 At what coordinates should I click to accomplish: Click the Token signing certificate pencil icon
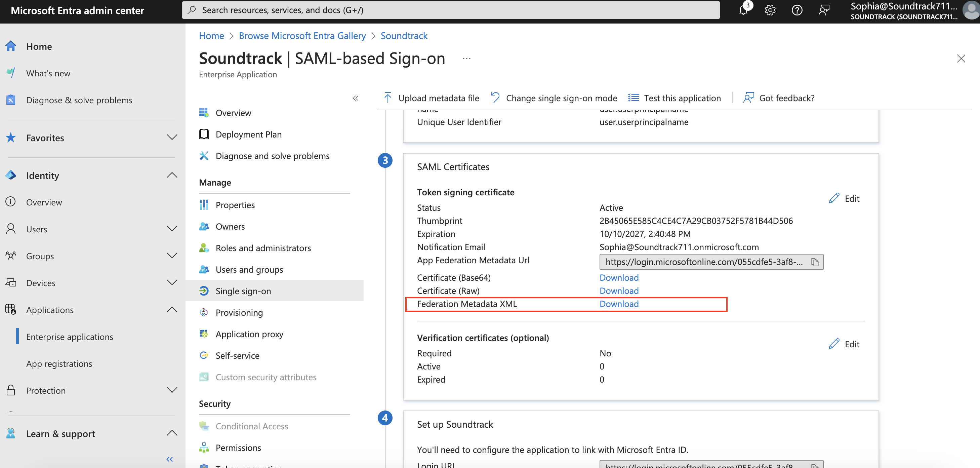pyautogui.click(x=834, y=198)
